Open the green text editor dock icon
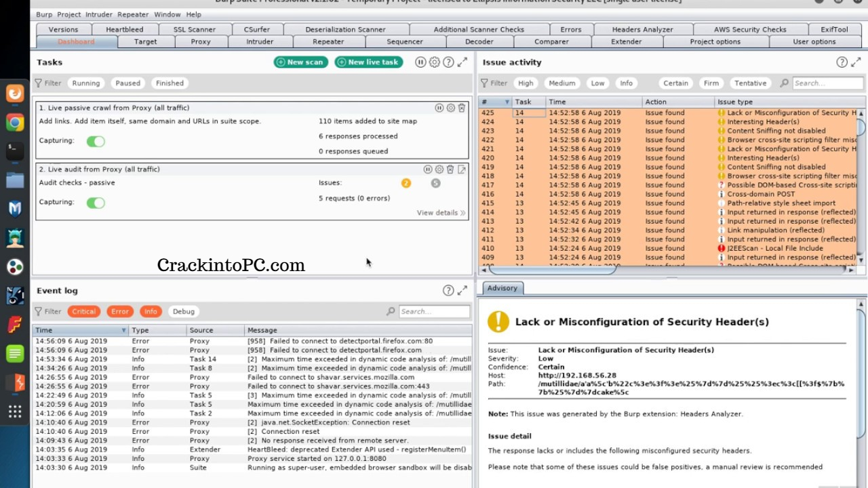 15,353
